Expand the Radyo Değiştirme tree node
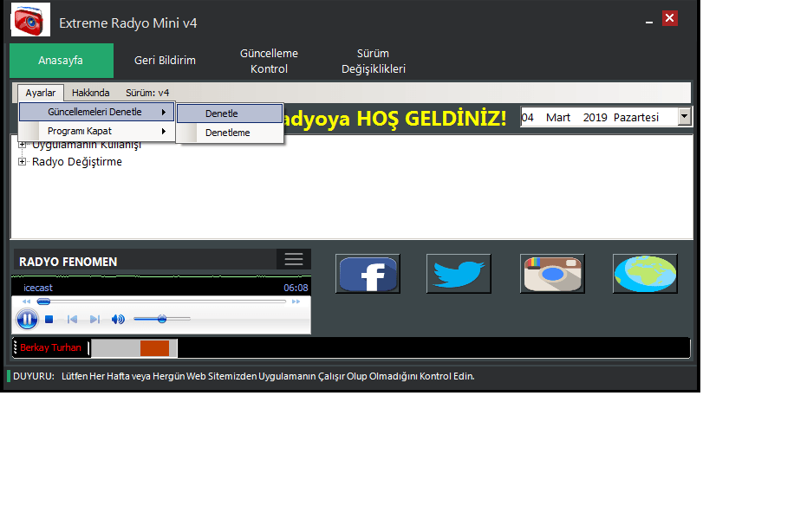This screenshot has width=807, height=532. point(23,161)
